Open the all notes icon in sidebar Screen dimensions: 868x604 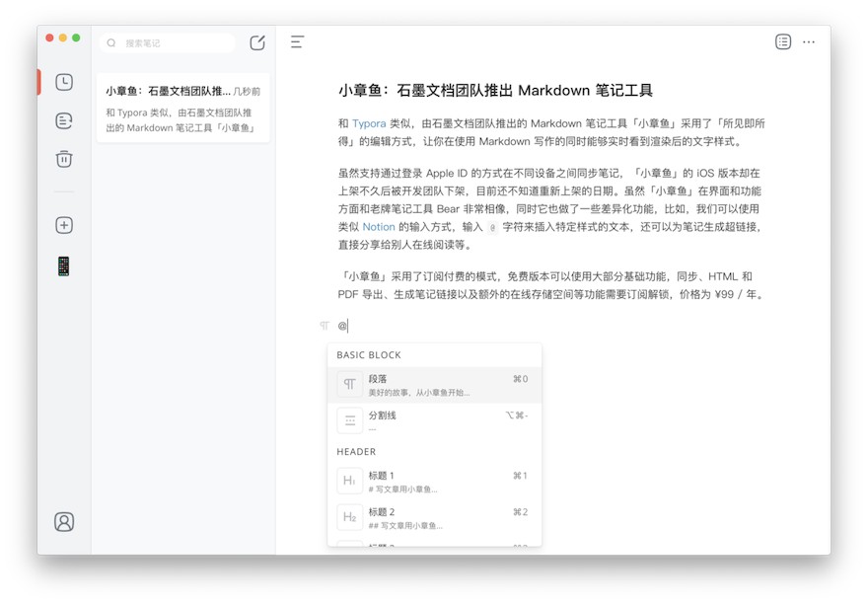[64, 120]
